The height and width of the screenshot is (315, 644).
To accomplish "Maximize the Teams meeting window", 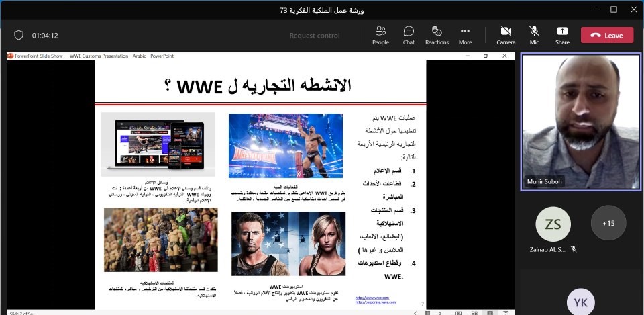I will click(x=614, y=9).
